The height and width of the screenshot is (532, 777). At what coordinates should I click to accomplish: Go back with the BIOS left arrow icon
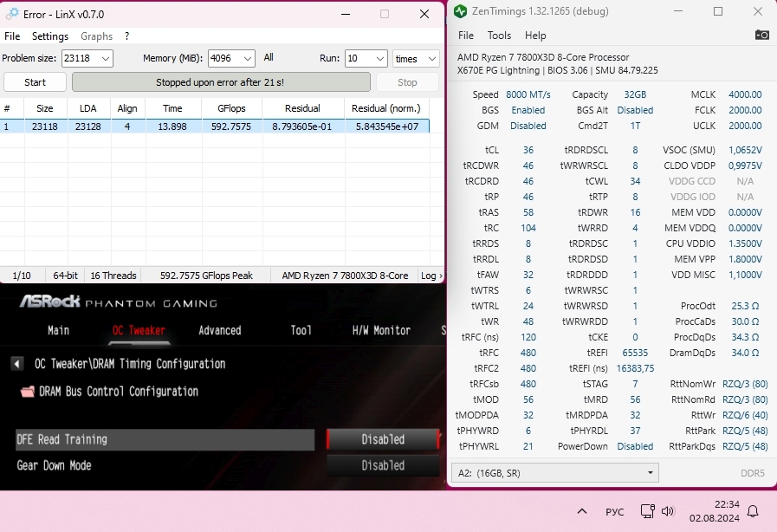tap(16, 364)
